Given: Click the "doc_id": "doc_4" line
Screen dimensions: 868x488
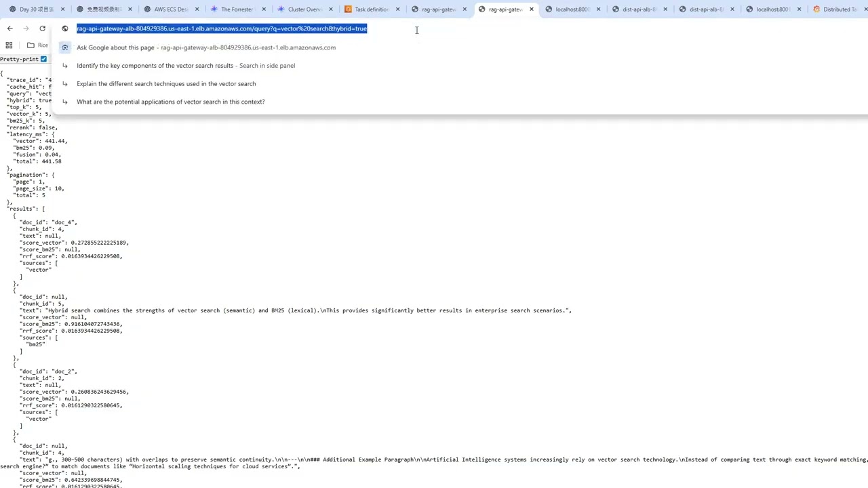Looking at the screenshot, I should (48, 222).
